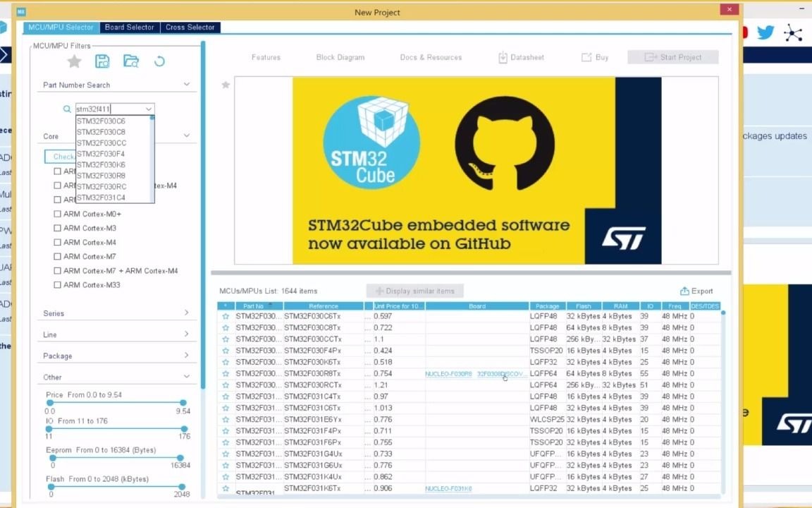Collapse the Part Number Search section

tap(186, 84)
